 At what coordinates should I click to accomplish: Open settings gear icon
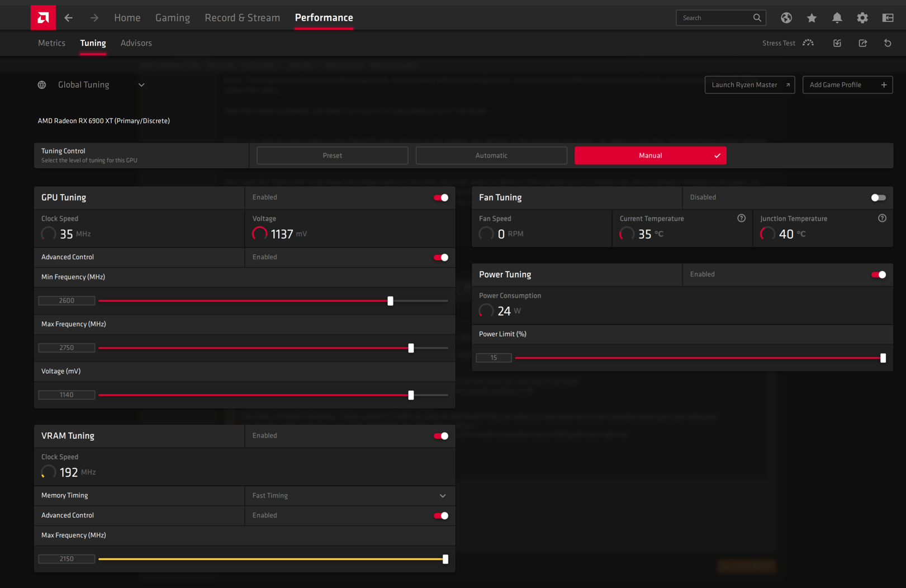click(862, 18)
